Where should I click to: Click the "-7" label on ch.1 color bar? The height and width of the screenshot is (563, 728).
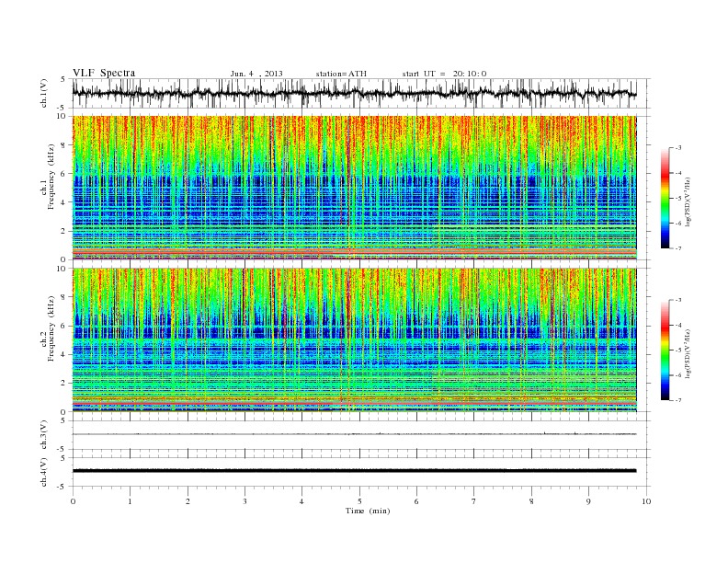[678, 248]
